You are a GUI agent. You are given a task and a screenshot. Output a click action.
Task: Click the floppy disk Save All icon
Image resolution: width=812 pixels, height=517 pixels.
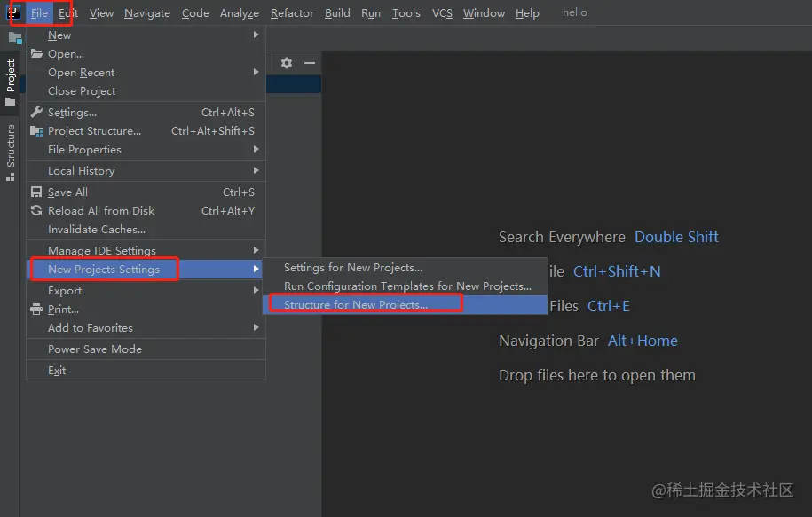(36, 192)
